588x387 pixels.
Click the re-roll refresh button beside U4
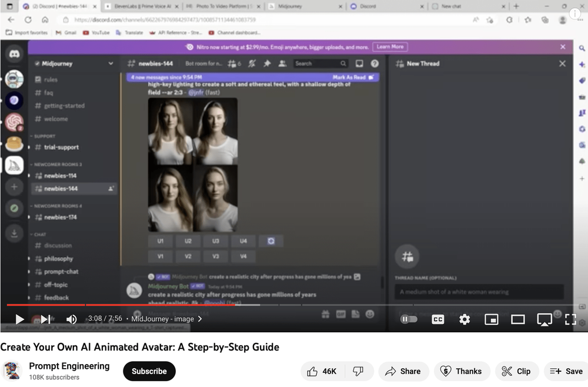[x=270, y=241]
